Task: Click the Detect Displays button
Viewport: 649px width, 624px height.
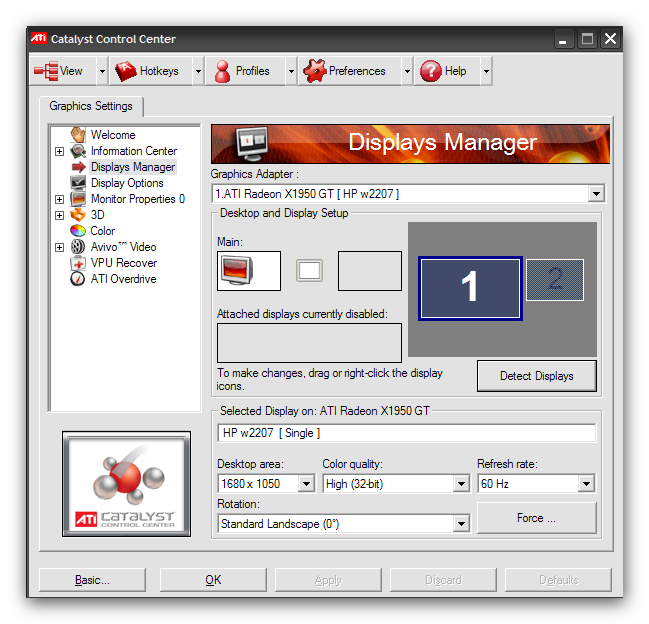Action: coord(536,376)
